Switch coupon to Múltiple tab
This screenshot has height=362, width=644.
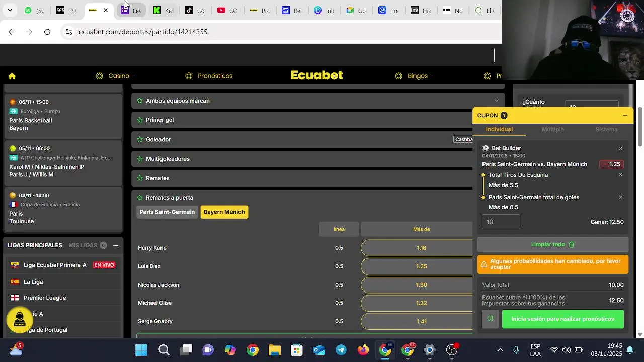[x=552, y=129]
